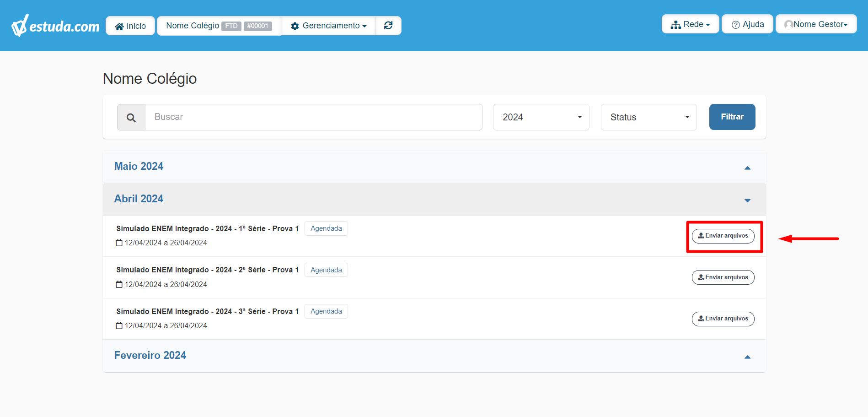This screenshot has height=417, width=868.
Task: Open the 2024 year dropdown
Action: (x=541, y=117)
